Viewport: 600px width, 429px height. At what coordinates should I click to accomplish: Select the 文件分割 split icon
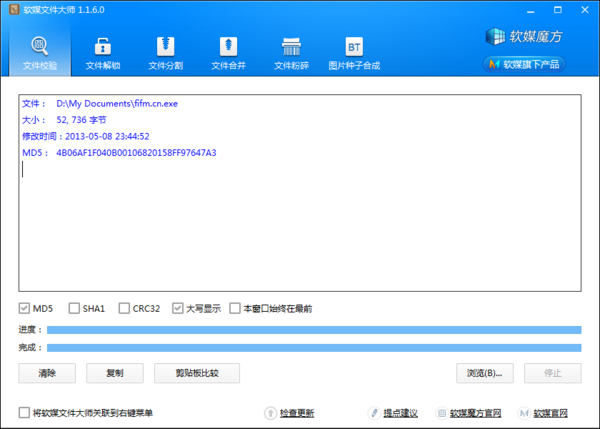(165, 46)
